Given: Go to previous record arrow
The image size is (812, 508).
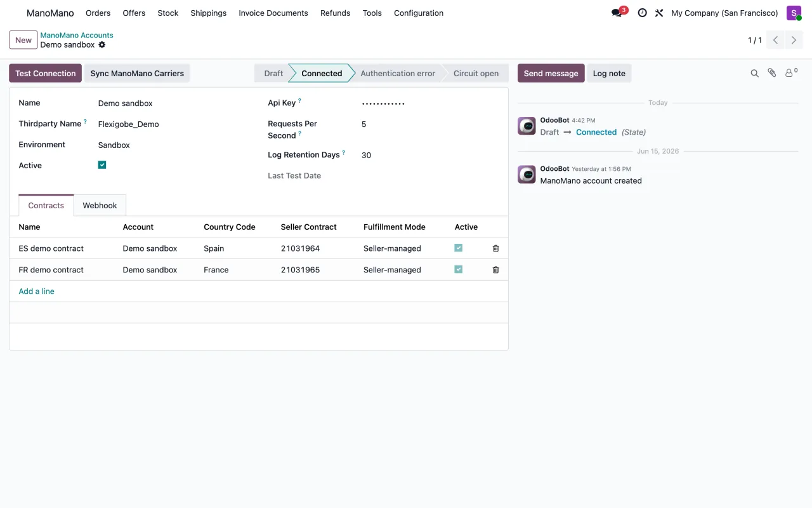Looking at the screenshot, I should coord(775,40).
